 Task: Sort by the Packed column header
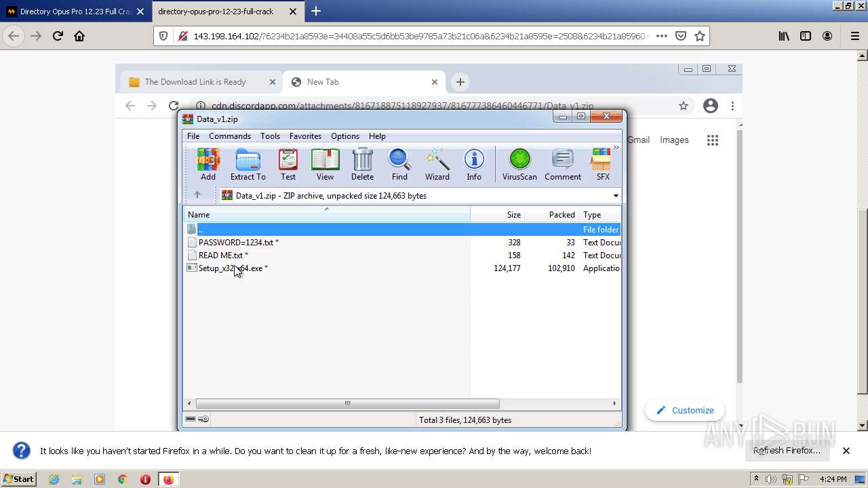551,215
